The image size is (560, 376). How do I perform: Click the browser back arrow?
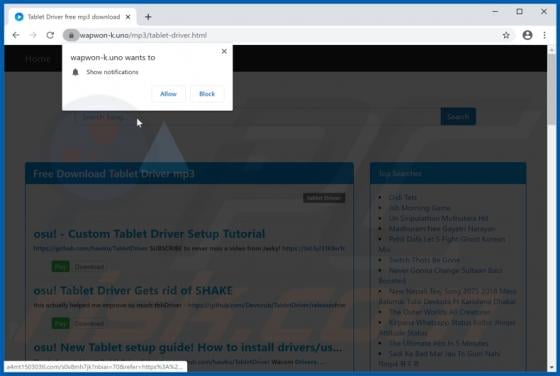coord(16,35)
